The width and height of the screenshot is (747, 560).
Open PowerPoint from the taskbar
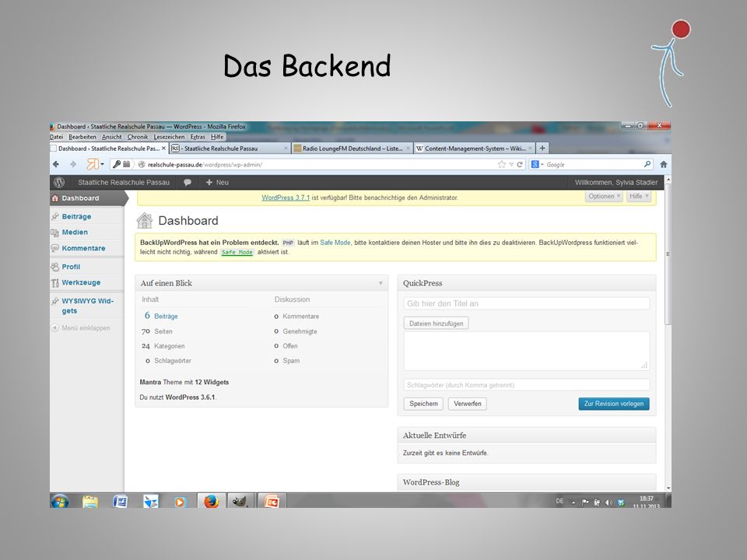pyautogui.click(x=272, y=501)
